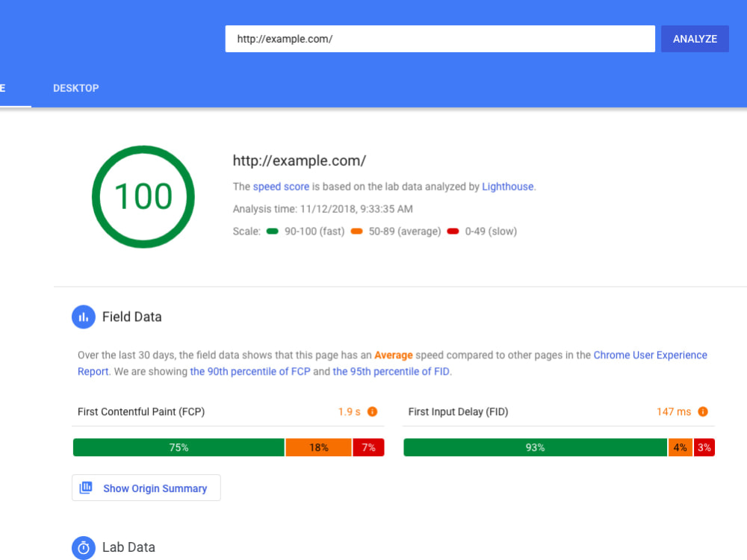Open the 90th percentile of FCP link
This screenshot has height=560, width=747.
pos(250,371)
